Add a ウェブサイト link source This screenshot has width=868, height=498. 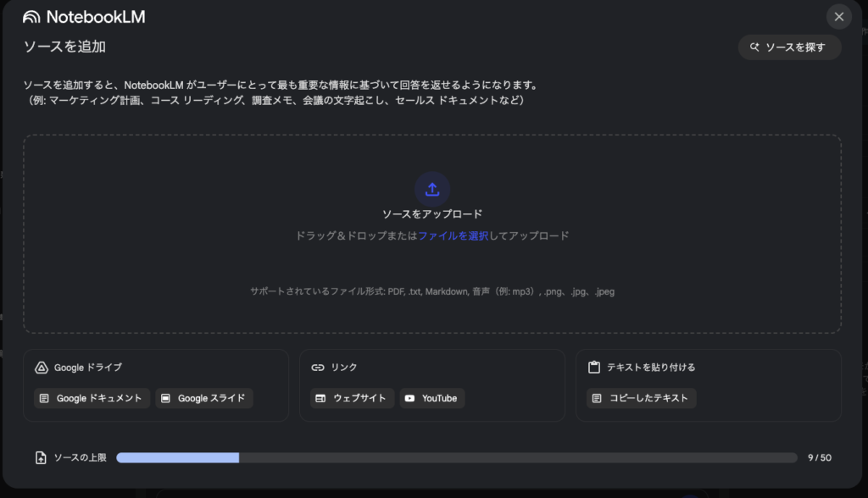point(352,398)
